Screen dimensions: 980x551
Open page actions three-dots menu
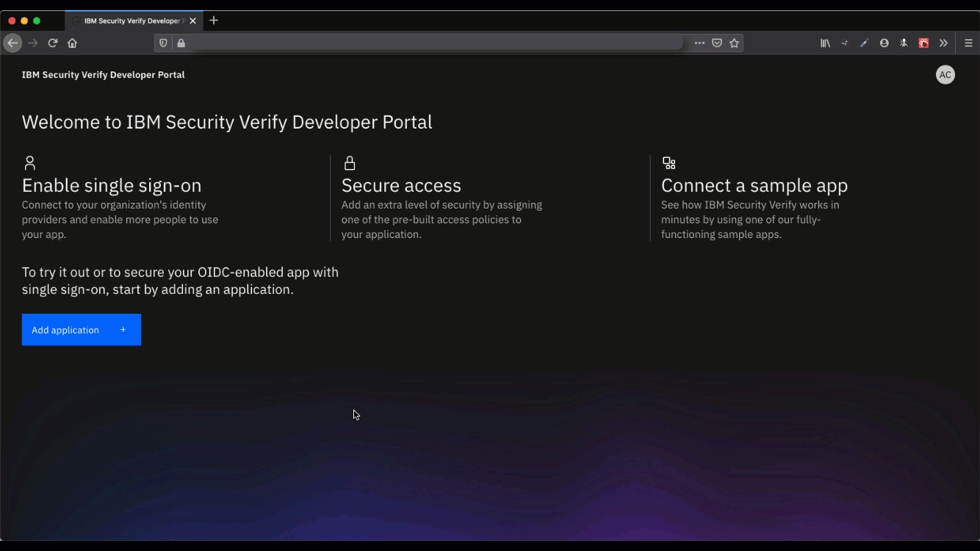pos(699,43)
